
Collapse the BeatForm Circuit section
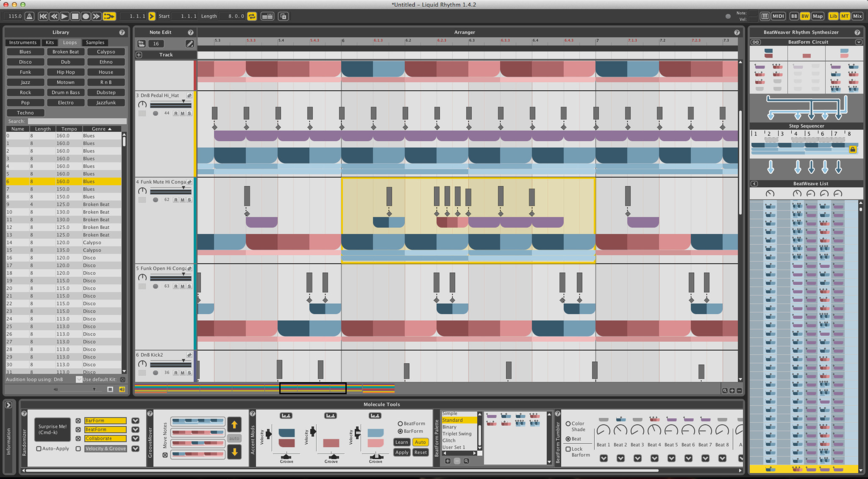pyautogui.click(x=859, y=42)
